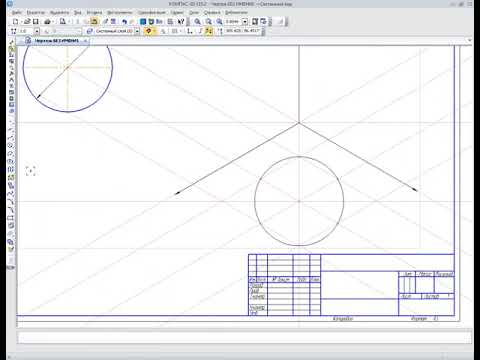The height and width of the screenshot is (360, 480).
Task: Open the Сервис menu
Action: click(177, 12)
